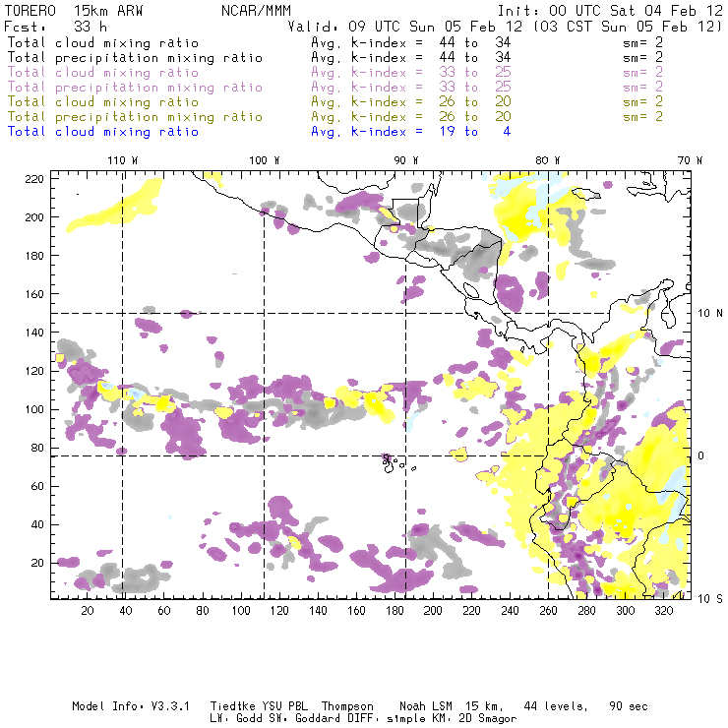
Task: Click the '80 W' longitude label
Action: coord(547,160)
